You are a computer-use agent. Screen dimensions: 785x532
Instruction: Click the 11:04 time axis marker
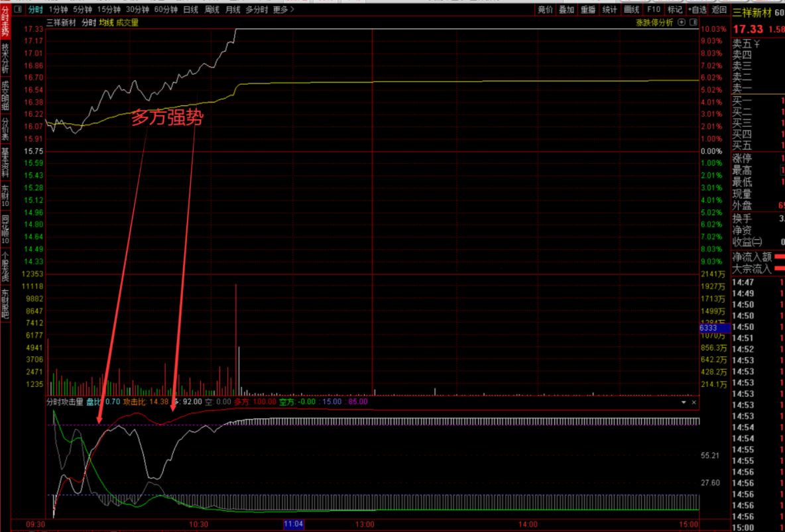pos(293,524)
